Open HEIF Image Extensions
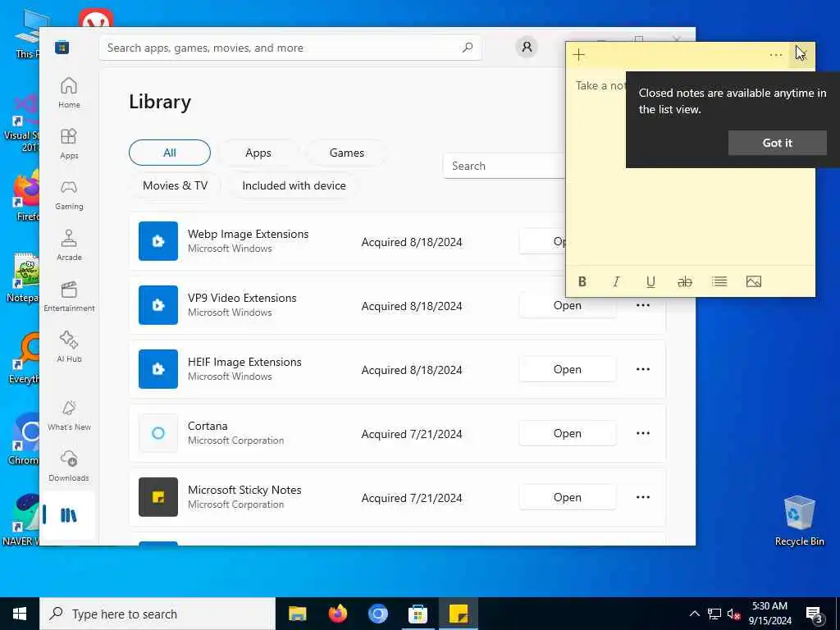The width and height of the screenshot is (840, 630). click(568, 369)
